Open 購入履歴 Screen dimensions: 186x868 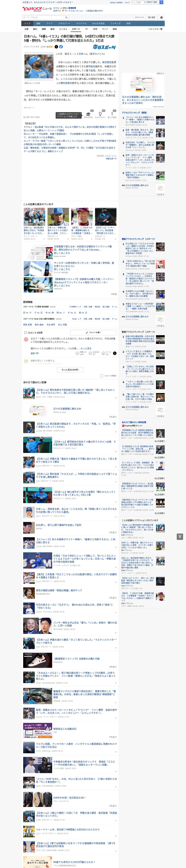pos(152,18)
